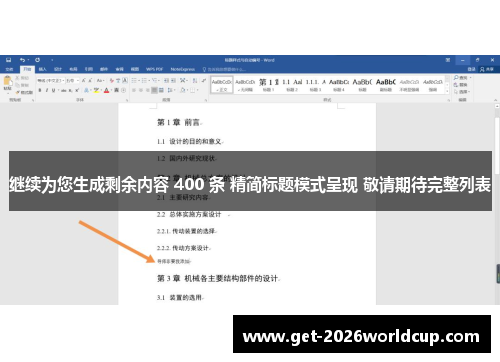Expand the styles gallery with the More arrow
Viewport: 500px width, 362px height.
point(448,92)
